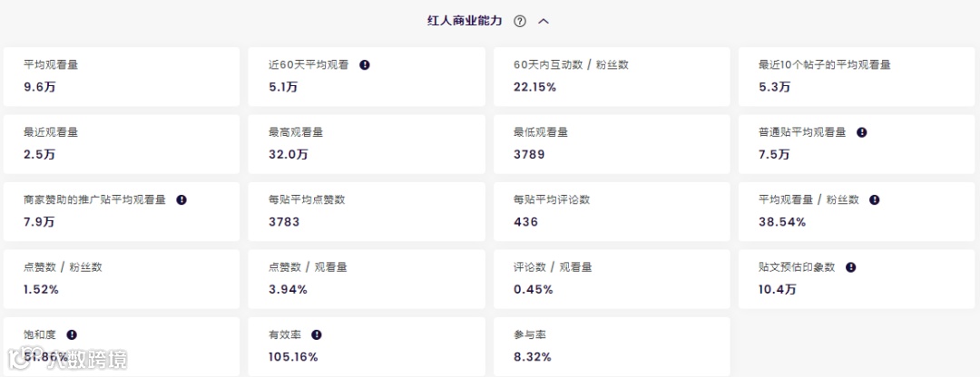The image size is (980, 377).
Task: Open the 每贴平均评论数 436 card
Action: 612,211
